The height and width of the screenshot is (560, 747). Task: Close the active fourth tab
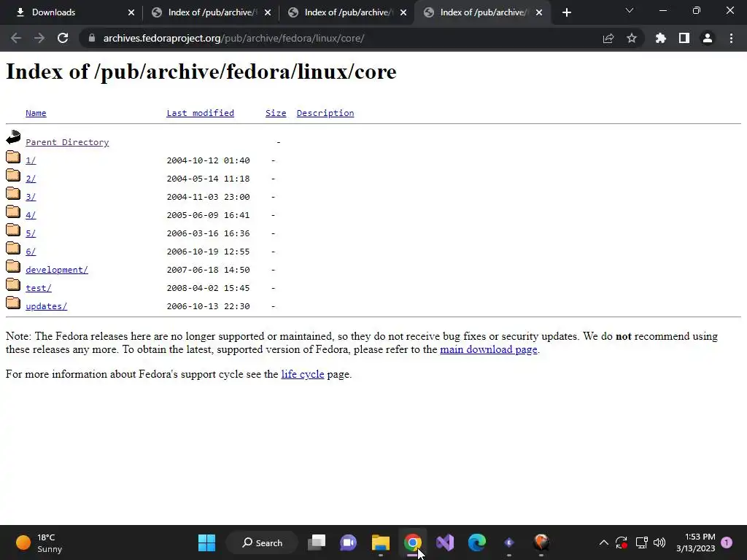coord(539,12)
